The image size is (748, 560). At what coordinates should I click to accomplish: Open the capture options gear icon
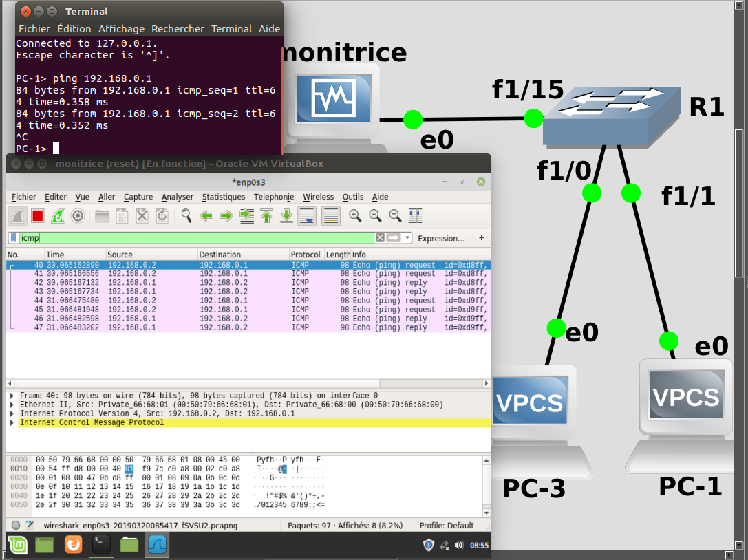[x=78, y=215]
